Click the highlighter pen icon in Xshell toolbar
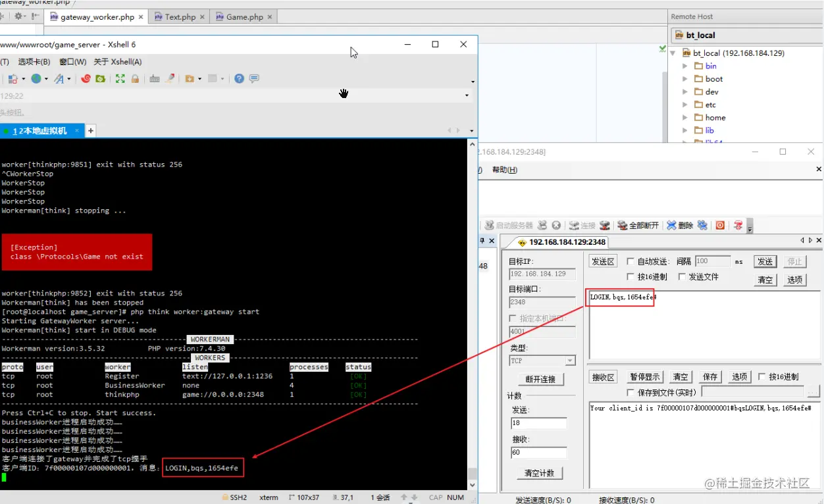The width and height of the screenshot is (824, 504). 170,78
